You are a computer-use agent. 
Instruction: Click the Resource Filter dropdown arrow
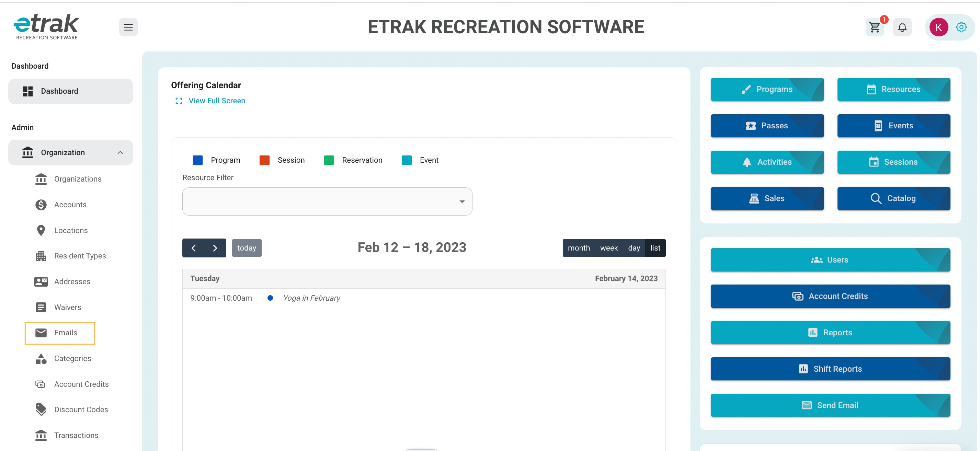462,201
